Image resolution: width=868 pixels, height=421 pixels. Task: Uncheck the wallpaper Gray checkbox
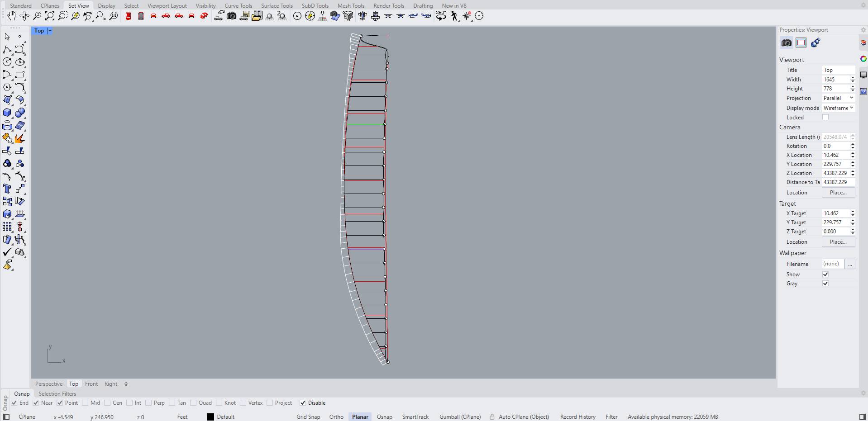[x=825, y=284]
